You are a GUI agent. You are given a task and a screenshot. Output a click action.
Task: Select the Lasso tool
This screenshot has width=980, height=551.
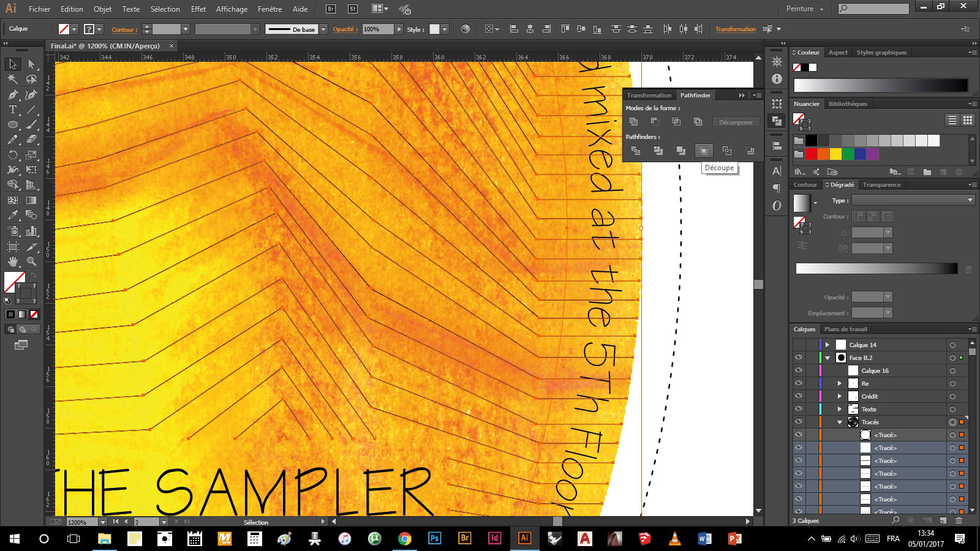click(x=31, y=79)
